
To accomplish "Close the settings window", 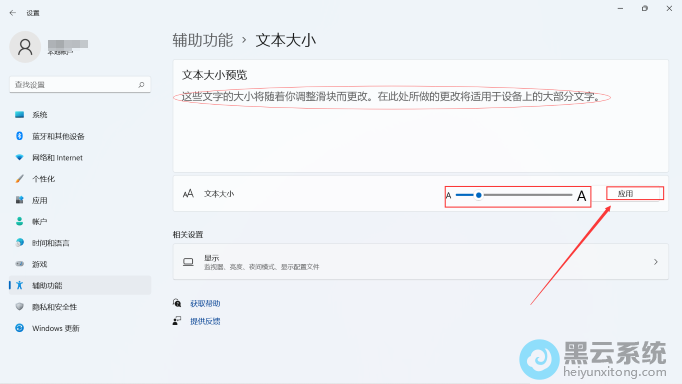I will pyautogui.click(x=669, y=9).
